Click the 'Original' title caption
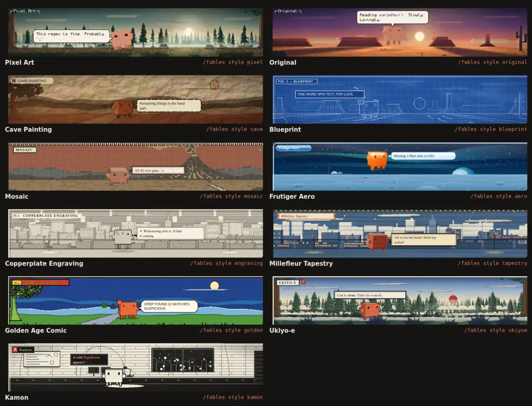This screenshot has height=406, width=532. click(283, 63)
